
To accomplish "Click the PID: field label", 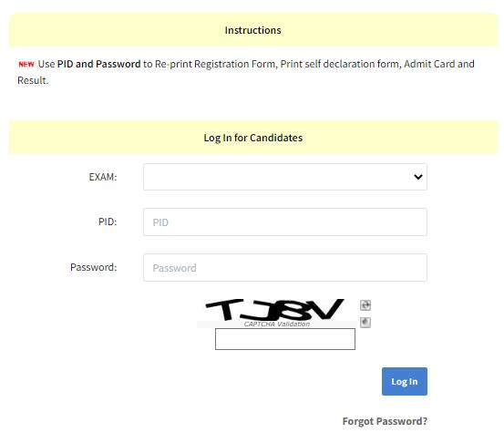I will point(108,221).
